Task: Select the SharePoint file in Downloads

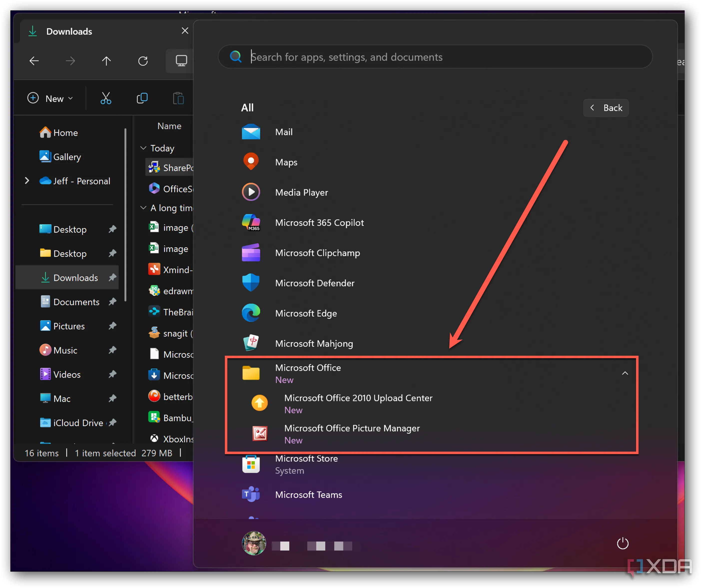Action: (x=170, y=167)
